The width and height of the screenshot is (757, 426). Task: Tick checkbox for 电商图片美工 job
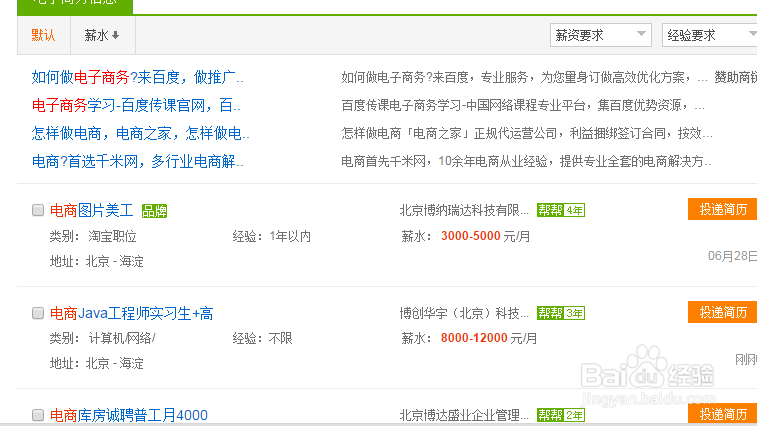pos(38,210)
